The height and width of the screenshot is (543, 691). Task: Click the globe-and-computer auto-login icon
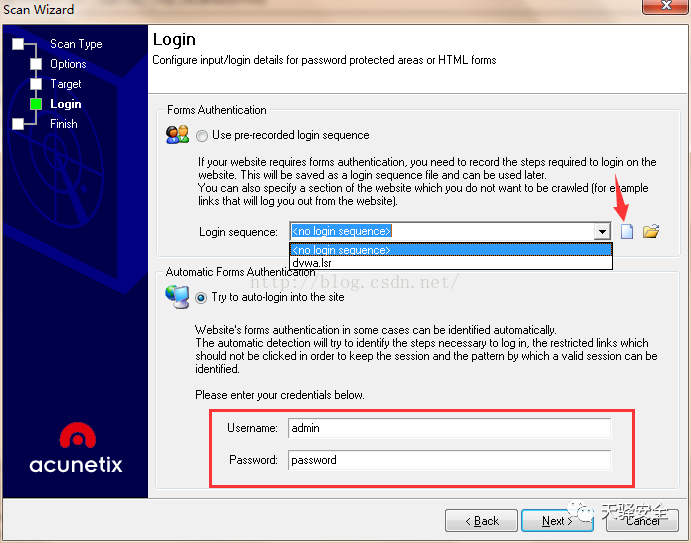pos(177,297)
